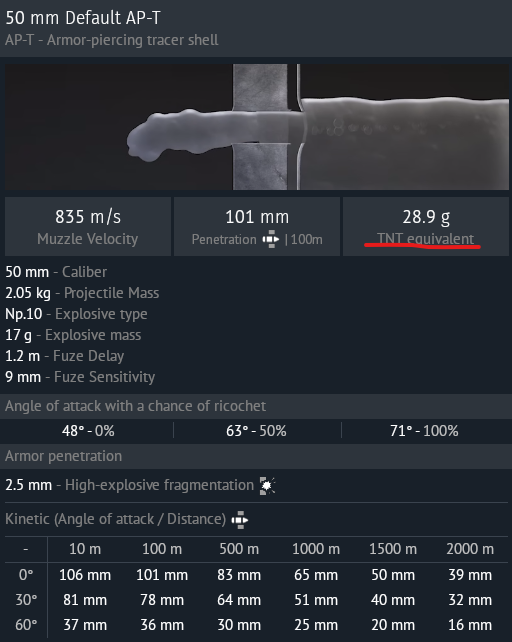The height and width of the screenshot is (642, 512).
Task: Click the kinetic penetration icon beside 100m
Action: pyautogui.click(x=271, y=239)
